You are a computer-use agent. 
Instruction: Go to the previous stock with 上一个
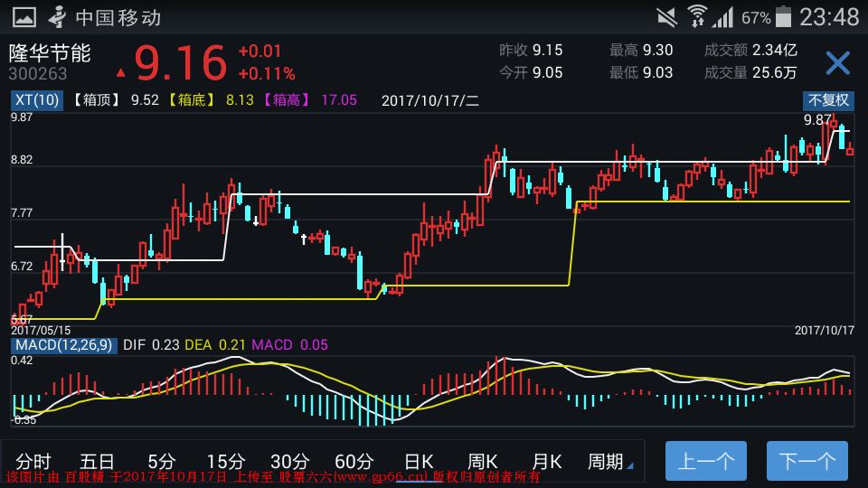[706, 461]
